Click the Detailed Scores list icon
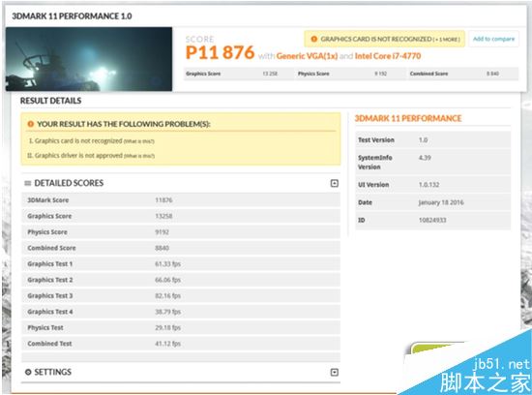The width and height of the screenshot is (532, 395). pyautogui.click(x=28, y=183)
